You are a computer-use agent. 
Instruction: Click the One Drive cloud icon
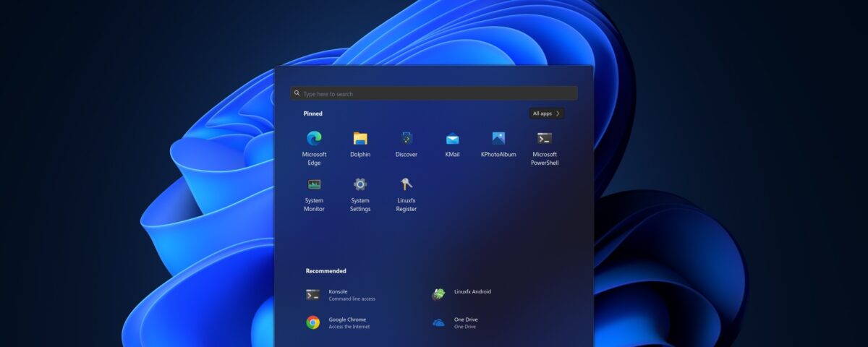click(438, 323)
